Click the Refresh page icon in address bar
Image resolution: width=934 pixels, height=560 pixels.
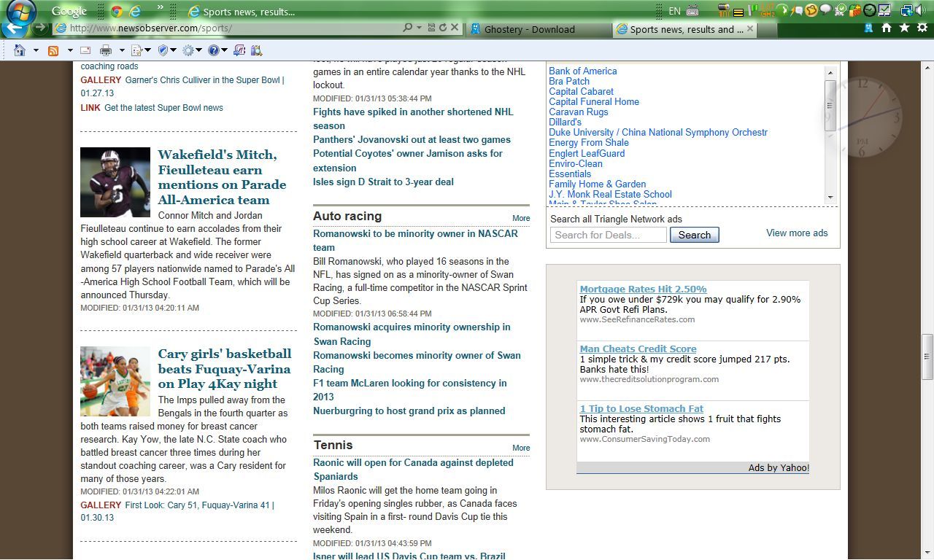pyautogui.click(x=442, y=28)
